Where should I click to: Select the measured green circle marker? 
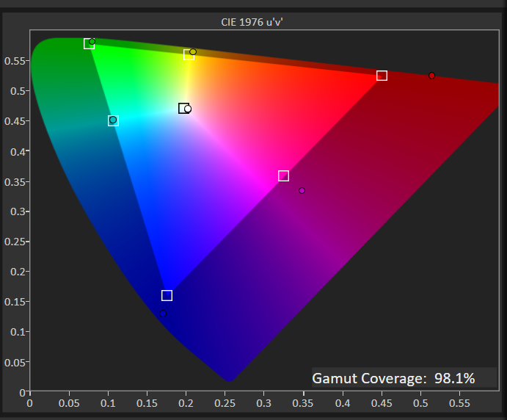(92, 42)
